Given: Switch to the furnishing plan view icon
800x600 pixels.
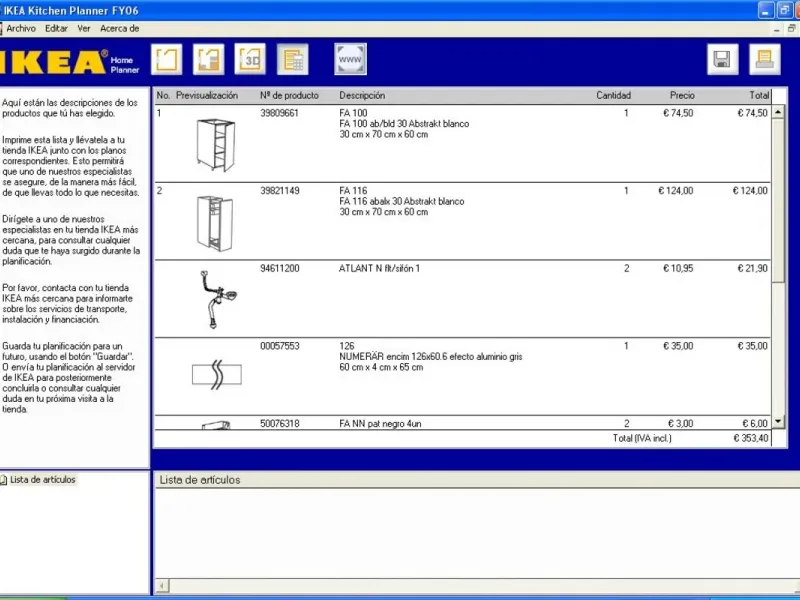Looking at the screenshot, I should point(208,60).
